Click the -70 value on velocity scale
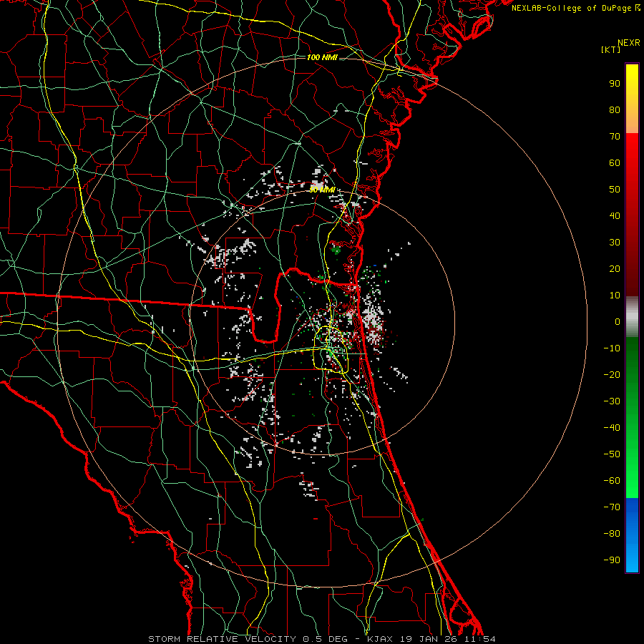 click(612, 507)
